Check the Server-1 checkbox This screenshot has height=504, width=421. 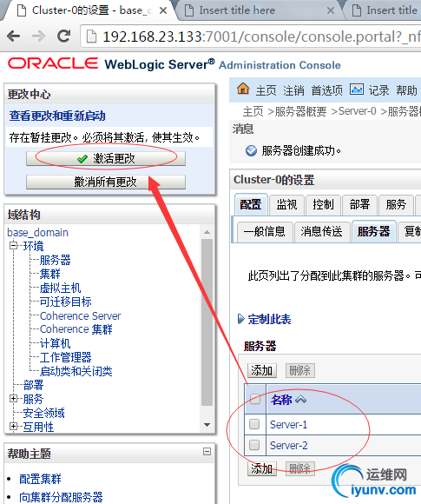(x=254, y=424)
